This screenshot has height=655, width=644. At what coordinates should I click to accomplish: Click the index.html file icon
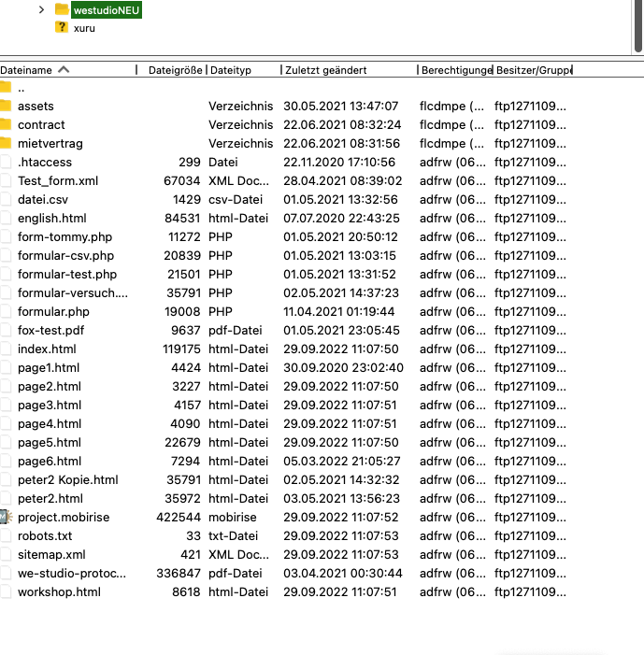5,349
